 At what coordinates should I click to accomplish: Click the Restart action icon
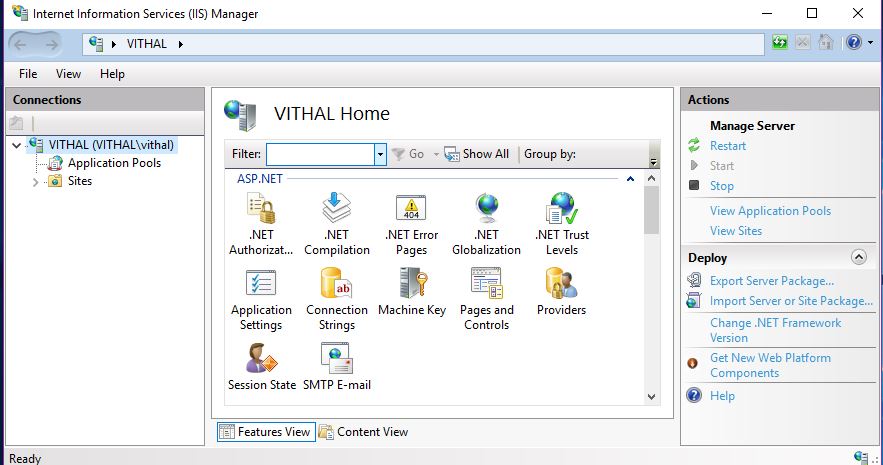click(694, 145)
